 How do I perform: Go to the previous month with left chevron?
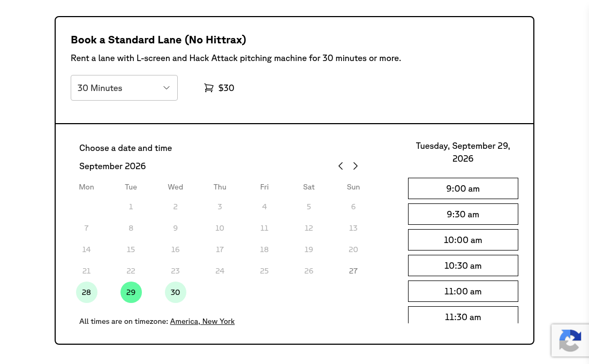pos(341,166)
